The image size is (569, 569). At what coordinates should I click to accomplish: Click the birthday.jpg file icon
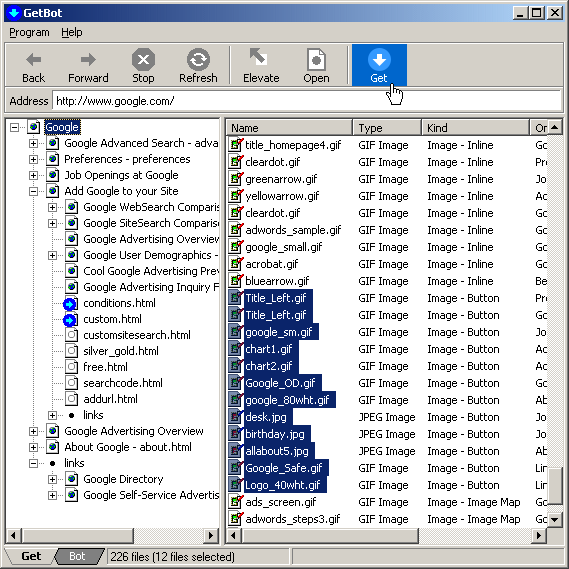pos(236,434)
